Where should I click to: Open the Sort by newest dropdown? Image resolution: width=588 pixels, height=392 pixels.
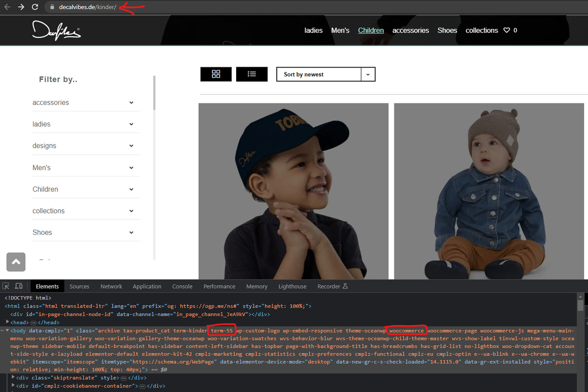click(326, 74)
